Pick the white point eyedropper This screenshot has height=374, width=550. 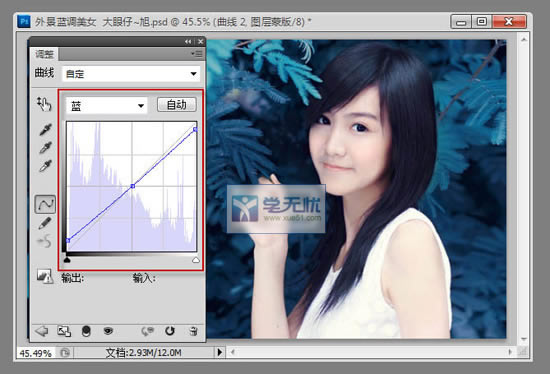pyautogui.click(x=45, y=166)
